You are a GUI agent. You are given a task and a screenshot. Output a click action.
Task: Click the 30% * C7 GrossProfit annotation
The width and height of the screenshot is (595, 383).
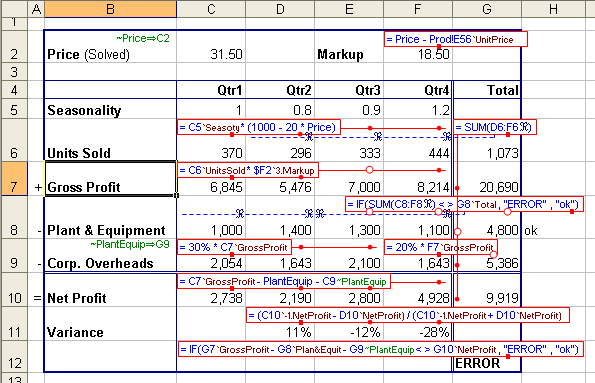click(x=235, y=247)
